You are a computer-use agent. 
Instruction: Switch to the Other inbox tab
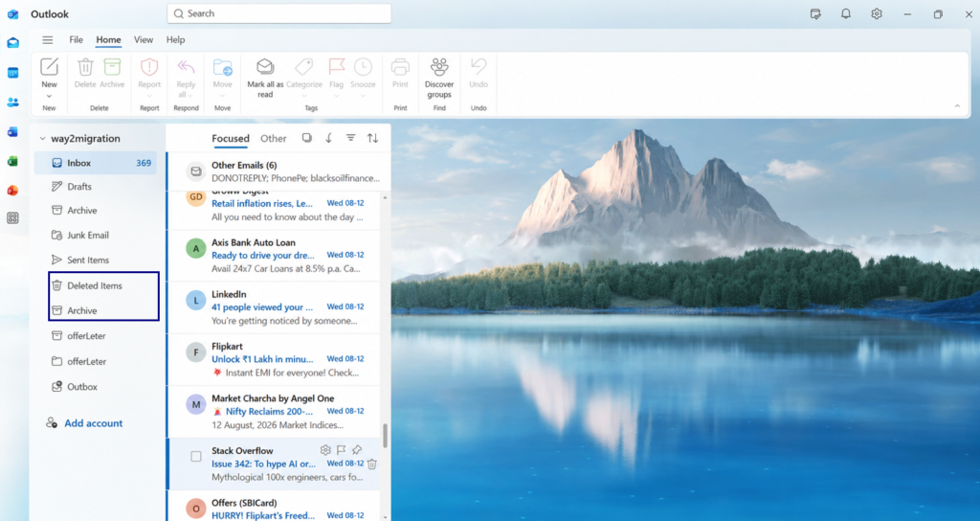[273, 138]
